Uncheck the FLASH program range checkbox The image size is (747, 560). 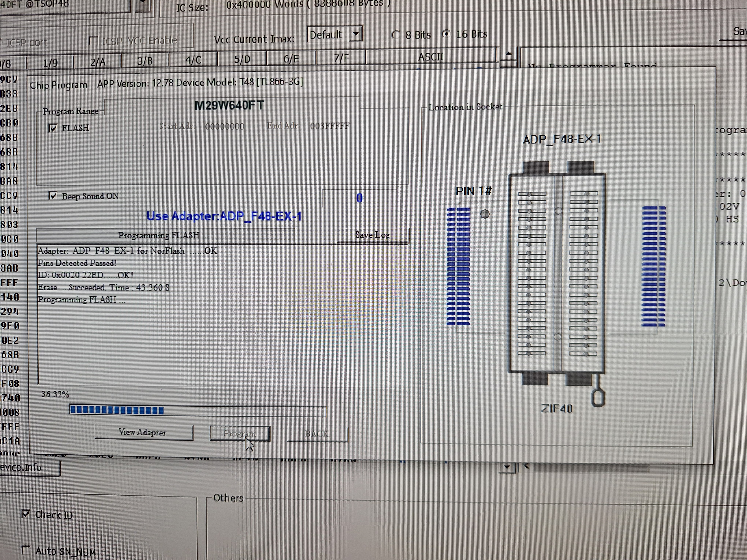[x=53, y=128]
